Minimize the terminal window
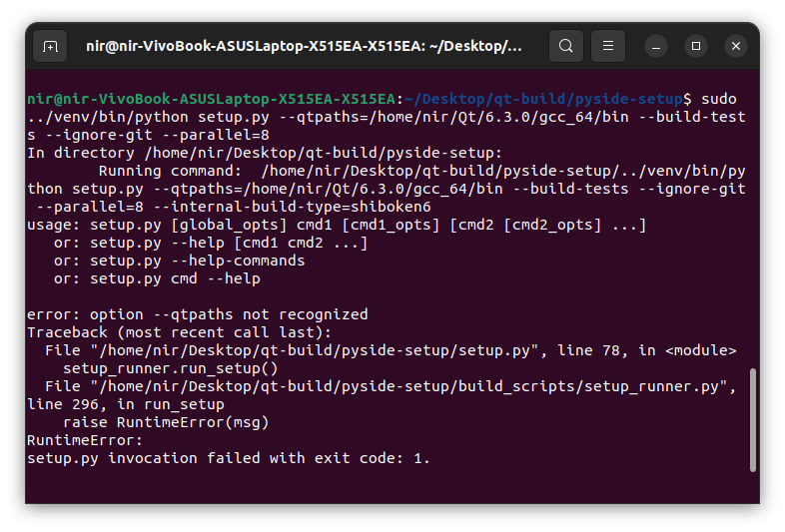Viewport: 785px width, 532px height. [656, 46]
